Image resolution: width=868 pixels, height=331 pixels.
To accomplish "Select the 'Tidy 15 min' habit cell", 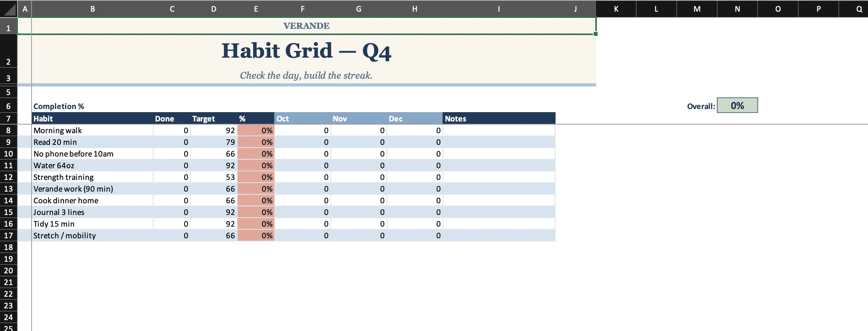I will point(93,224).
